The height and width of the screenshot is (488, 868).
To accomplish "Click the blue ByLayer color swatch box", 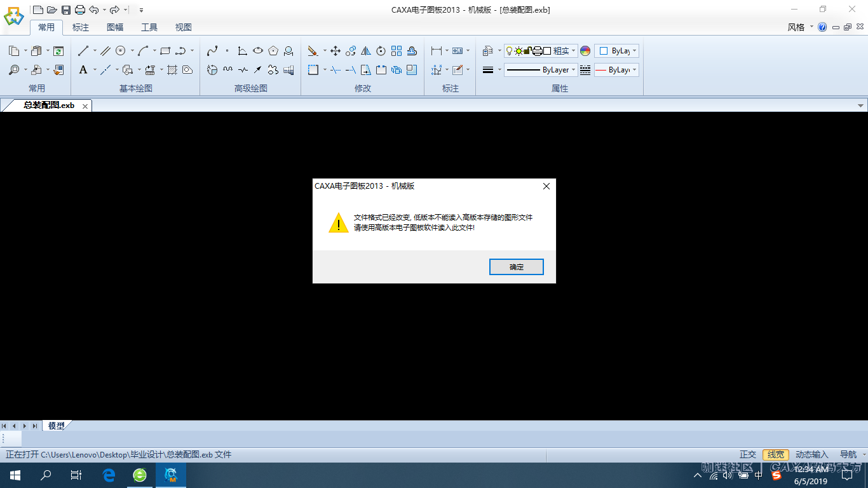I will pyautogui.click(x=604, y=51).
